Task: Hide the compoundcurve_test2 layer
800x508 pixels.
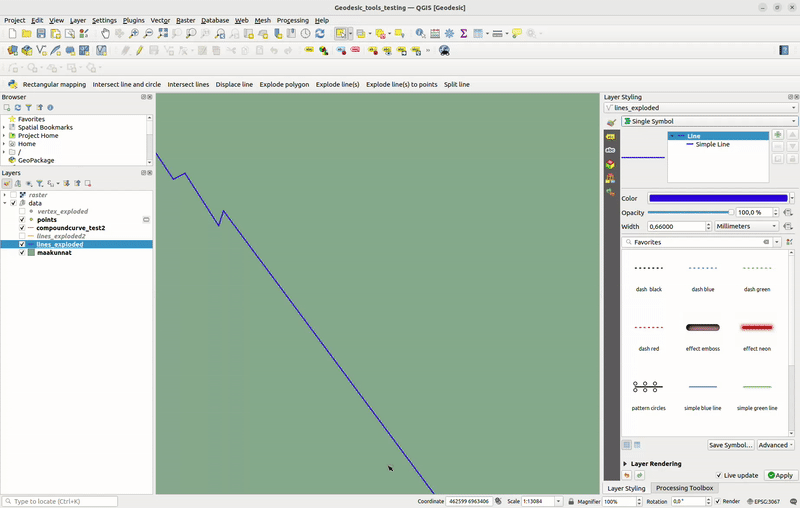Action: pyautogui.click(x=22, y=228)
